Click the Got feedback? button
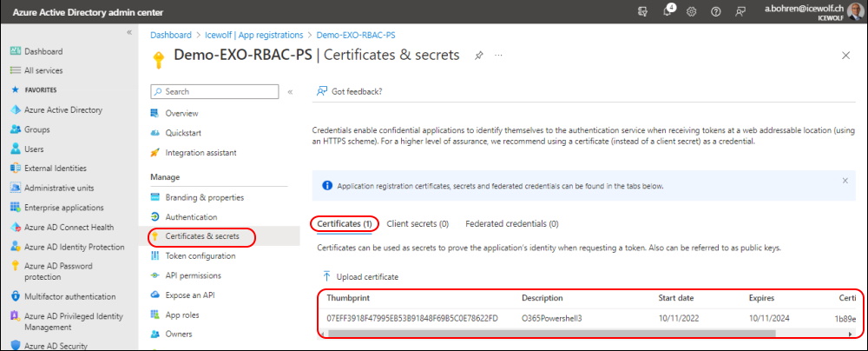868x351 pixels. [x=349, y=91]
